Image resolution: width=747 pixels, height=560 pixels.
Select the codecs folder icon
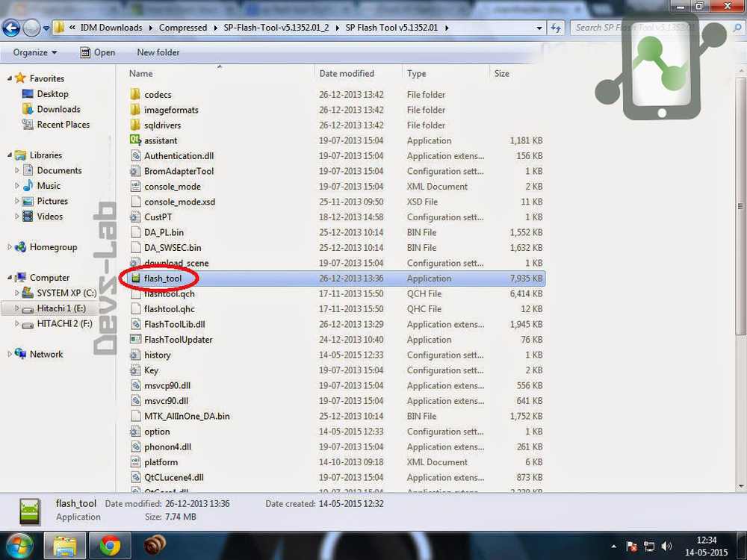pyautogui.click(x=136, y=94)
